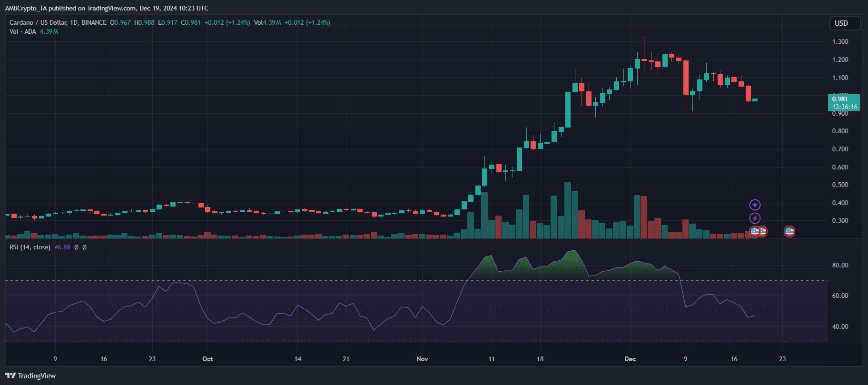The width and height of the screenshot is (868, 385).
Task: Click the 0.400 price axis label
Action: click(840, 203)
